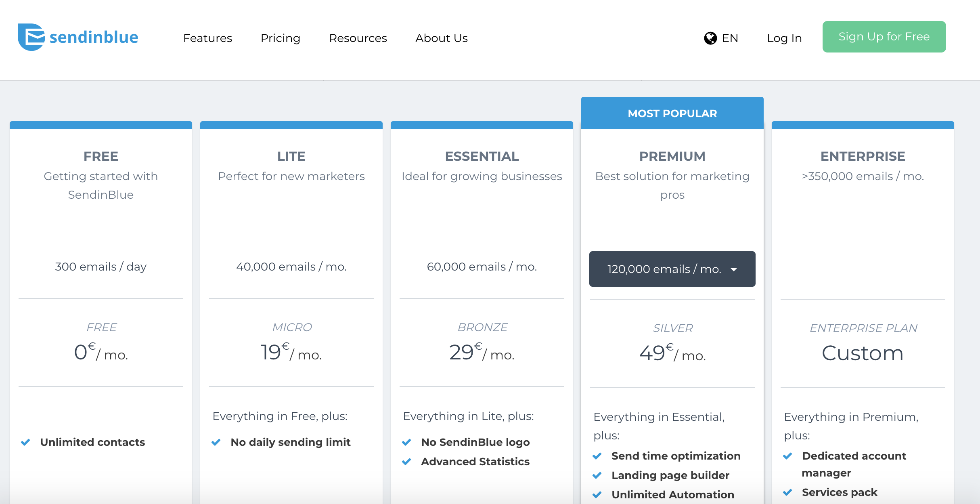Click Sign Up for Free button
The height and width of the screenshot is (504, 980).
point(884,37)
